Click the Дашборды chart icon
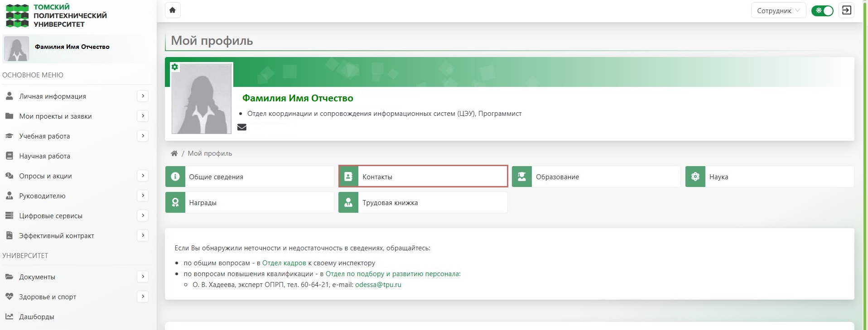This screenshot has height=330, width=868. [9, 316]
